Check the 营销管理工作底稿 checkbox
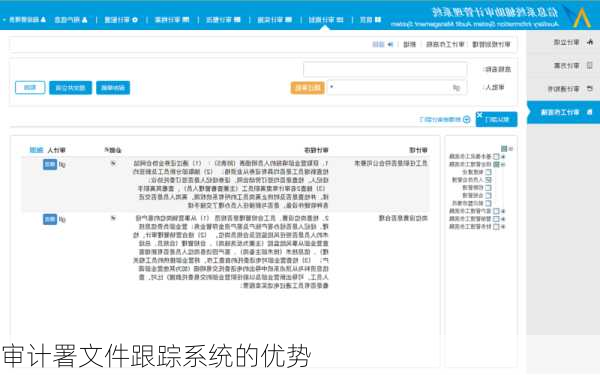The width and height of the screenshot is (600, 375). click(x=496, y=219)
